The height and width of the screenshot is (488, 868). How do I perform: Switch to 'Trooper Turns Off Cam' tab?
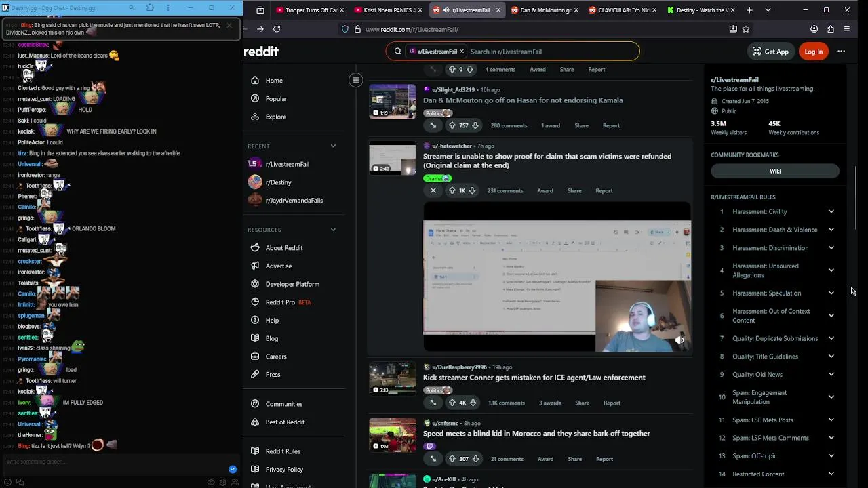(x=310, y=10)
